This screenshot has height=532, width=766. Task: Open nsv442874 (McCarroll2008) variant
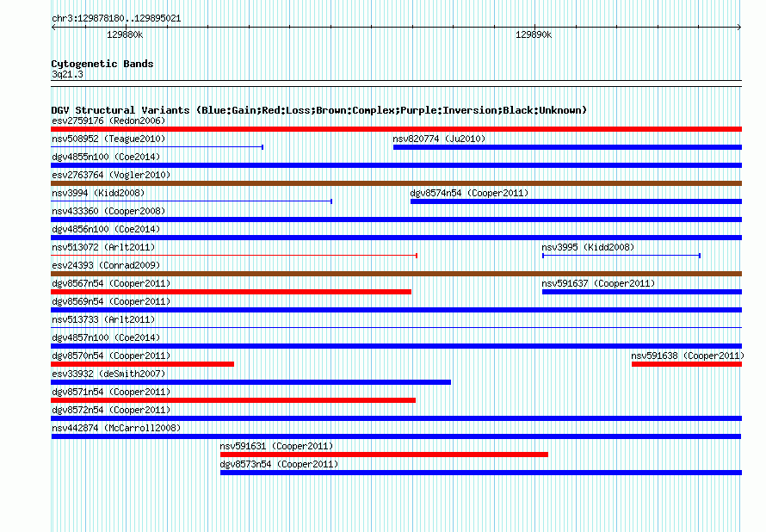116,428
